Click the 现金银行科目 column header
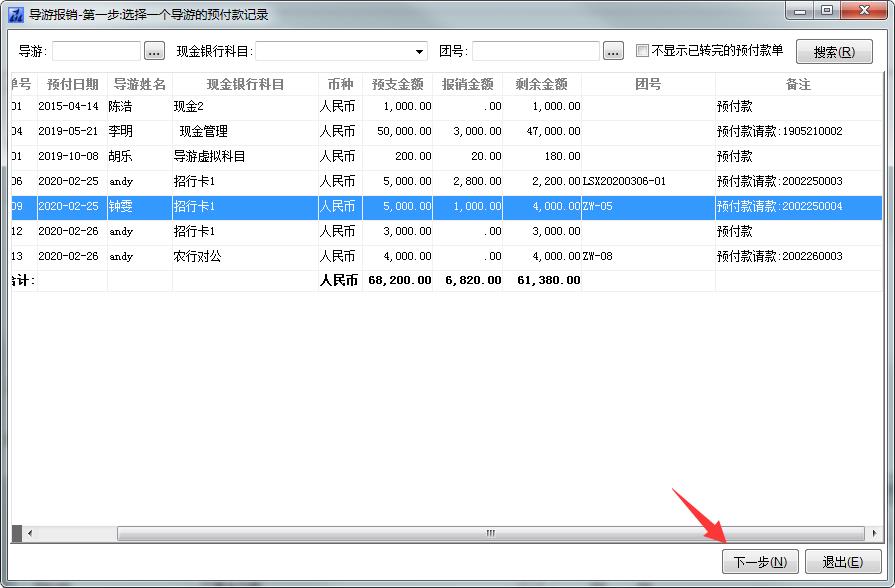The width and height of the screenshot is (895, 588). click(x=245, y=85)
